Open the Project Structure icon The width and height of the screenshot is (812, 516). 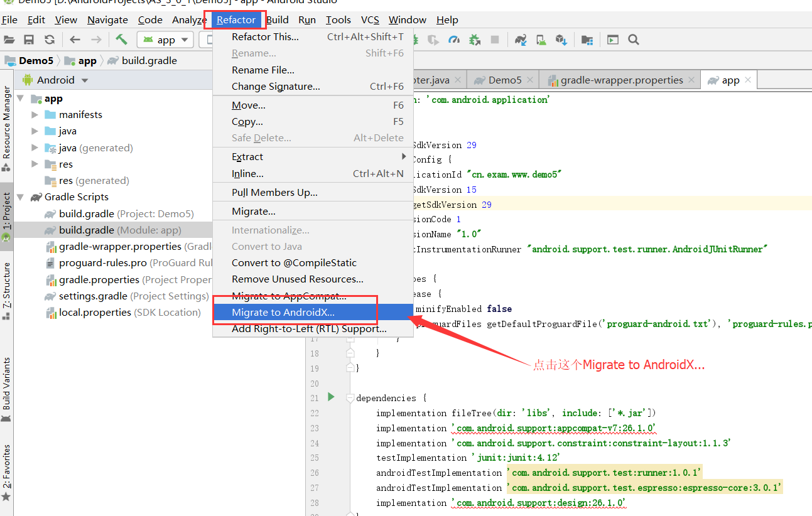[x=587, y=40]
